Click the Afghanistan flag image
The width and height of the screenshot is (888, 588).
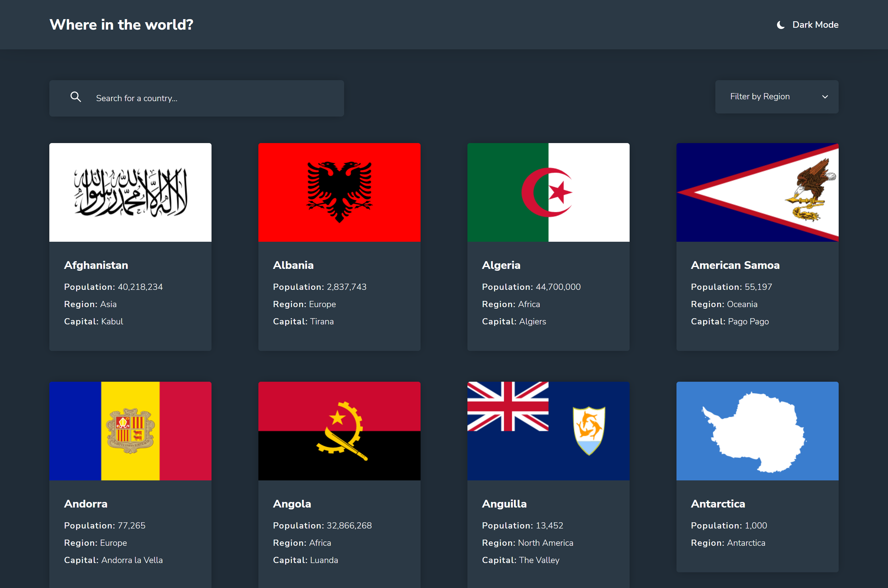pyautogui.click(x=130, y=192)
